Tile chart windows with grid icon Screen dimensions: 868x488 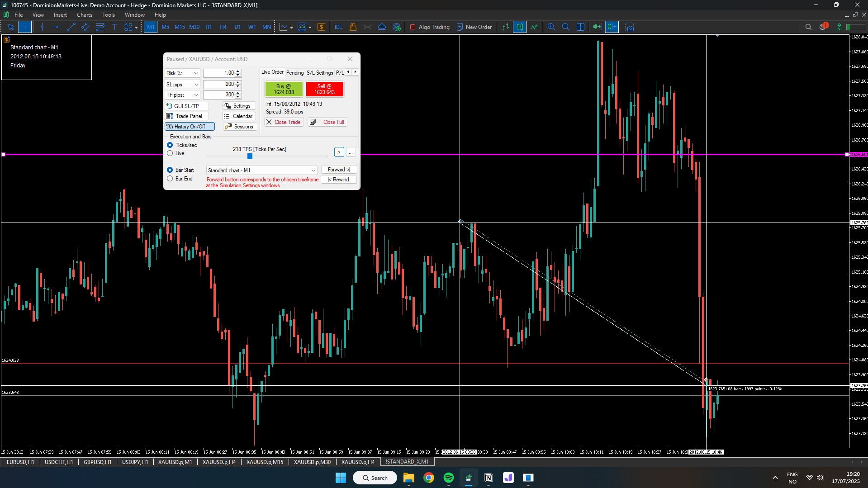pyautogui.click(x=581, y=27)
